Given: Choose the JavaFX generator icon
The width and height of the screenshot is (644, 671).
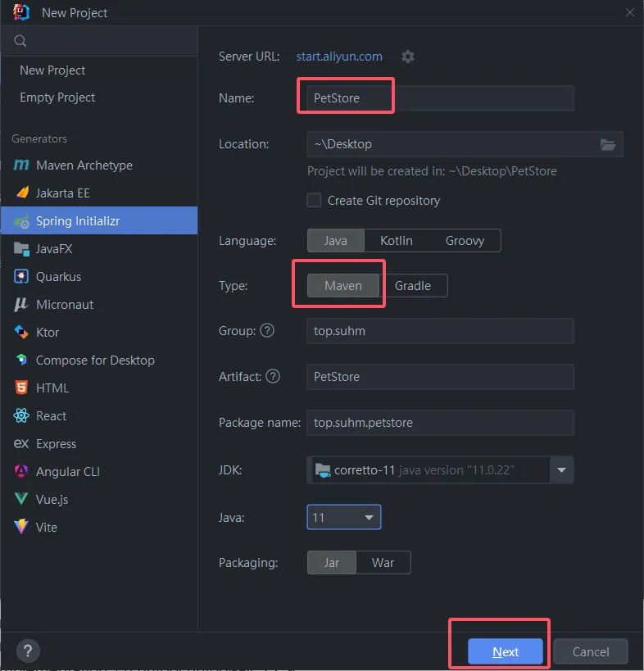Looking at the screenshot, I should 21,249.
